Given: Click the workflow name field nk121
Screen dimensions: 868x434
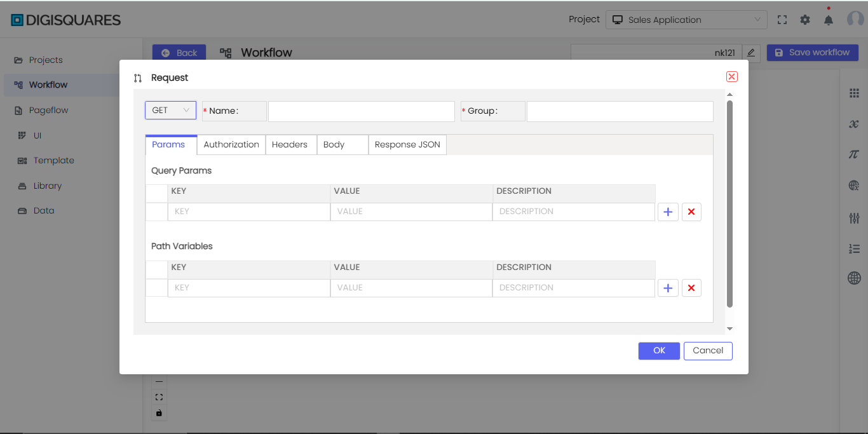Looking at the screenshot, I should [x=656, y=53].
